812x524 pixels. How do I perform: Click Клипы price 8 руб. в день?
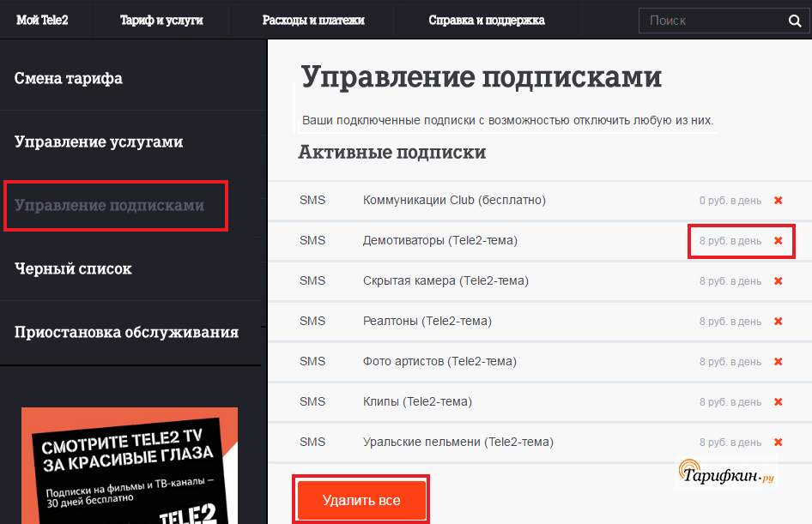[730, 402]
